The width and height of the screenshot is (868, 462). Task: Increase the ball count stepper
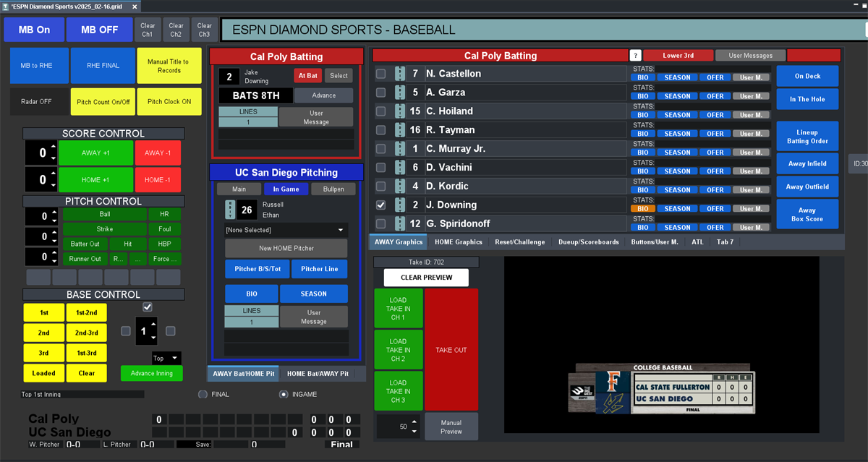(53, 213)
